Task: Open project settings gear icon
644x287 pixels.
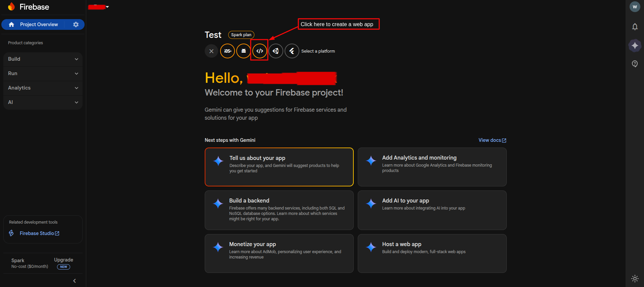Action: [x=76, y=24]
